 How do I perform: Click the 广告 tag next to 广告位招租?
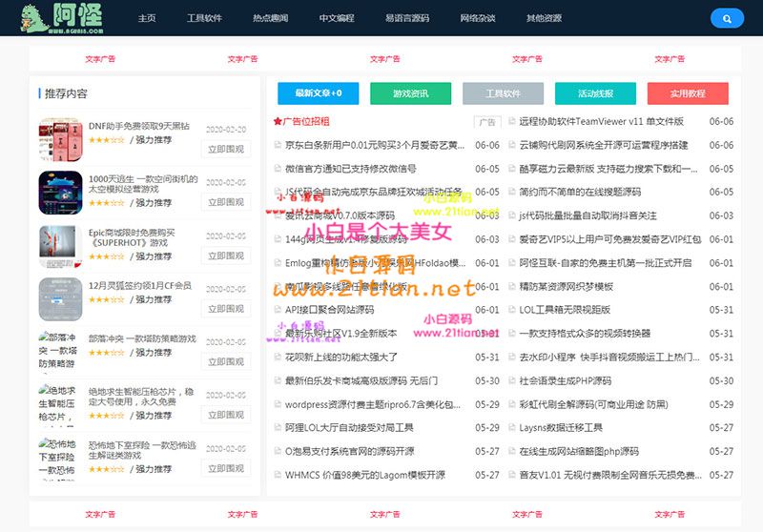point(487,122)
